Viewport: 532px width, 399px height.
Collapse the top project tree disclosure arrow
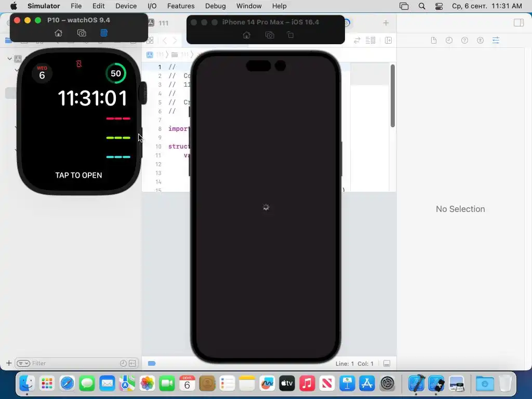[9, 59]
